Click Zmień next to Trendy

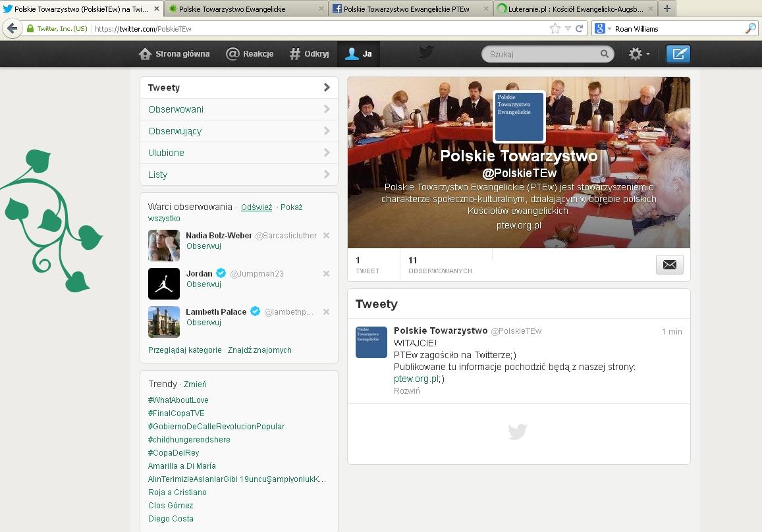[195, 385]
